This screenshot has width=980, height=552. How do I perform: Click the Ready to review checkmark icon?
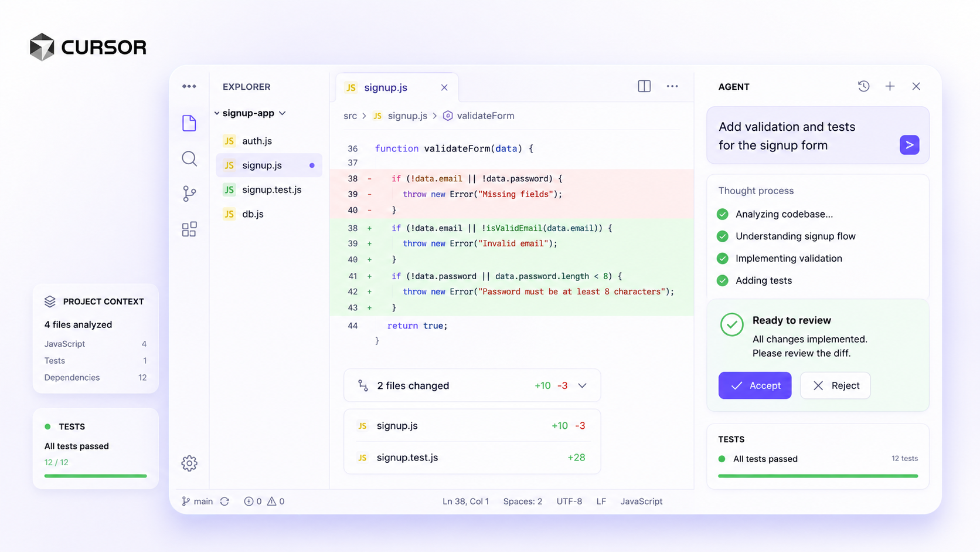click(x=731, y=324)
